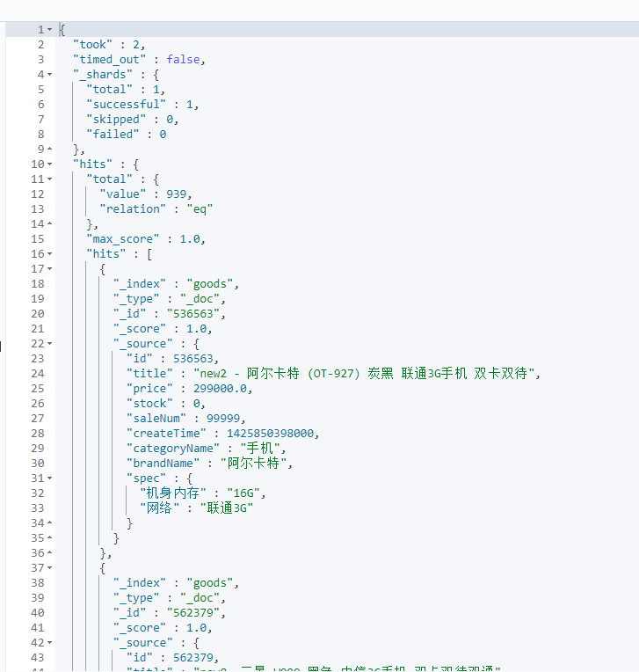Viewport: 639px width, 672px height.
Task: Click the saleNum value 99999
Action: [223, 419]
